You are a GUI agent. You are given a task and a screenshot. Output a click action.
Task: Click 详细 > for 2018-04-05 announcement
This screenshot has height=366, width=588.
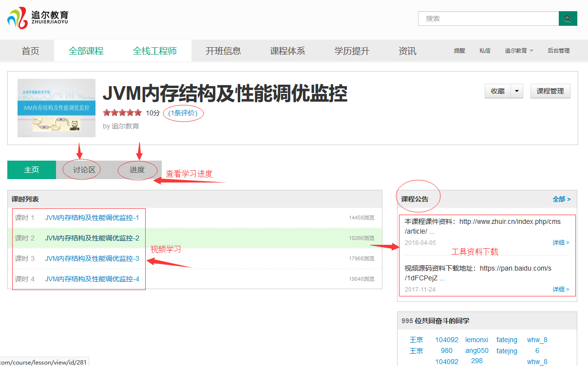561,242
